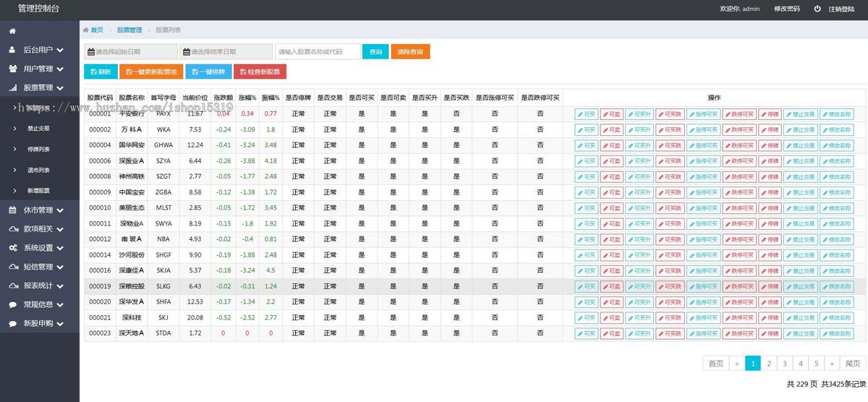This screenshot has width=868, height=402.
Task: Focus the start date input field
Action: point(131,52)
